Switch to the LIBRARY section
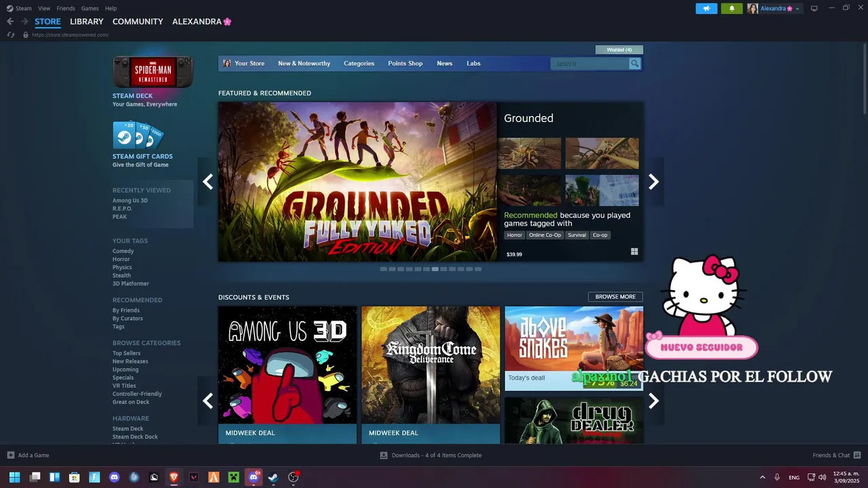 click(87, 22)
